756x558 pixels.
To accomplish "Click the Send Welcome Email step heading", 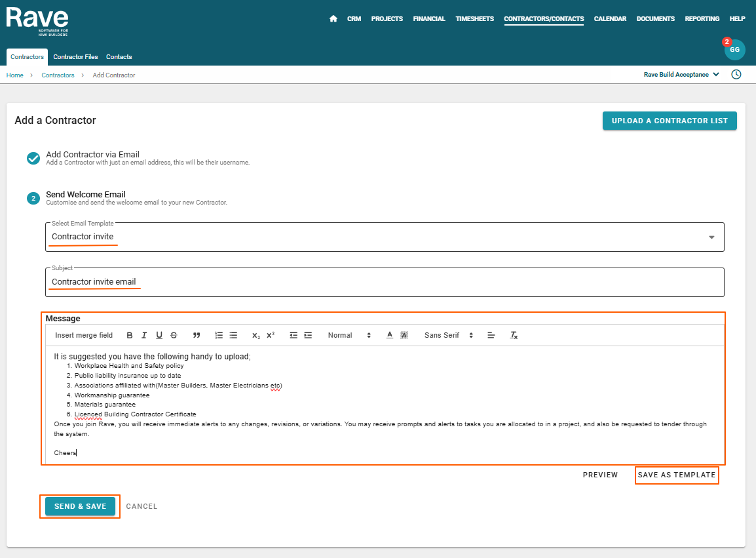I will point(86,195).
